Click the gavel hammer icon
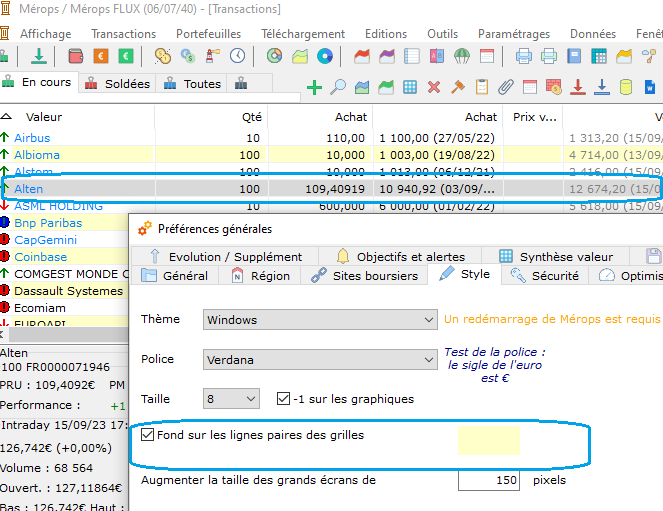This screenshot has width=663, height=511. [x=458, y=87]
